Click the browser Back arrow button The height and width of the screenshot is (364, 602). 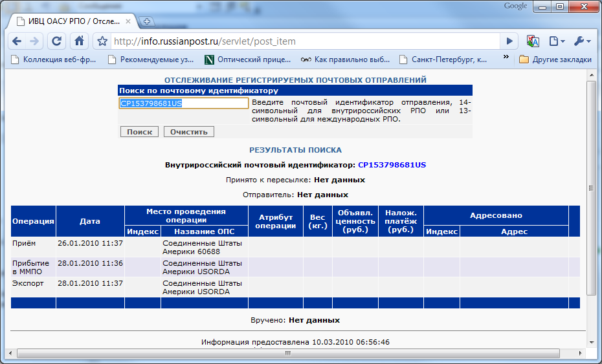pos(17,41)
